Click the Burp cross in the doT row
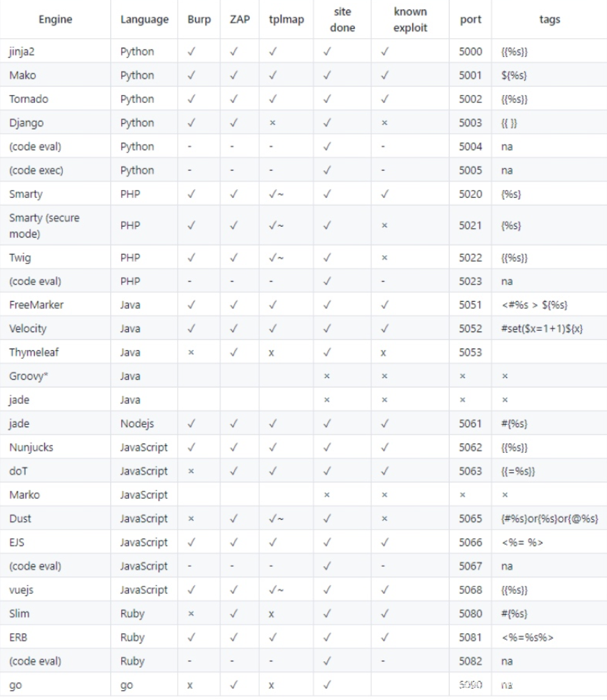 coord(191,471)
